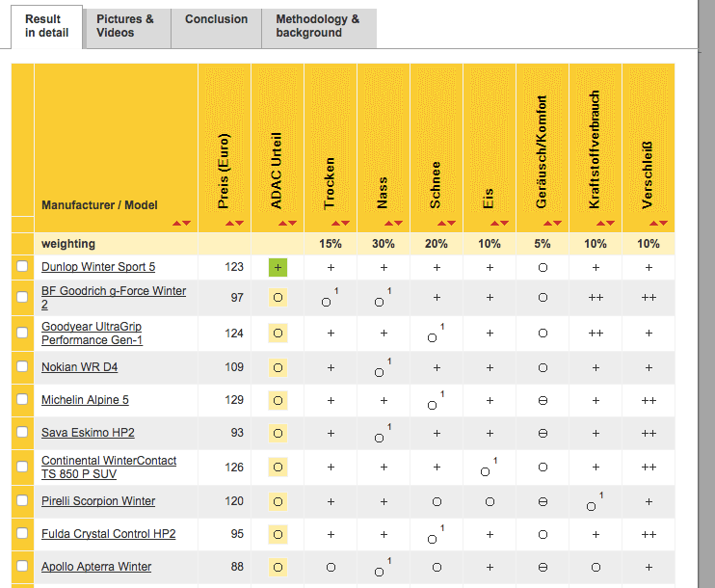This screenshot has width=715, height=588.
Task: Click the Manufacturer / Model column header
Action: click(99, 205)
